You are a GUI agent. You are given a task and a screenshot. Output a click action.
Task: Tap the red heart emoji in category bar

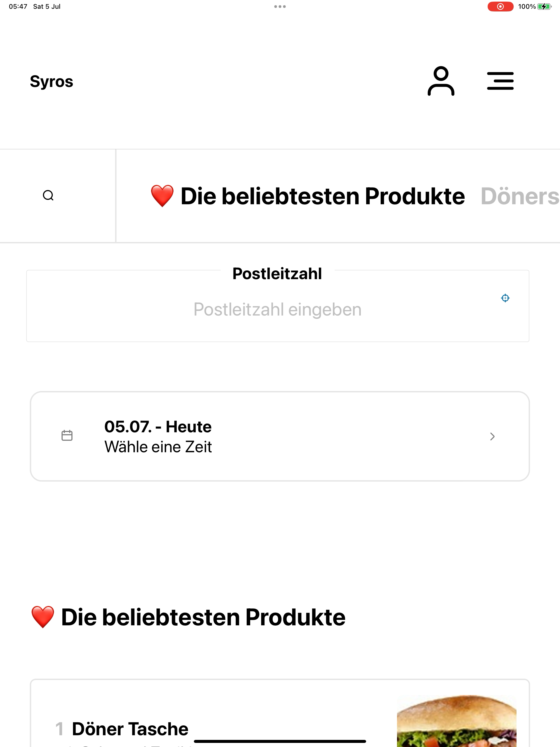click(162, 196)
